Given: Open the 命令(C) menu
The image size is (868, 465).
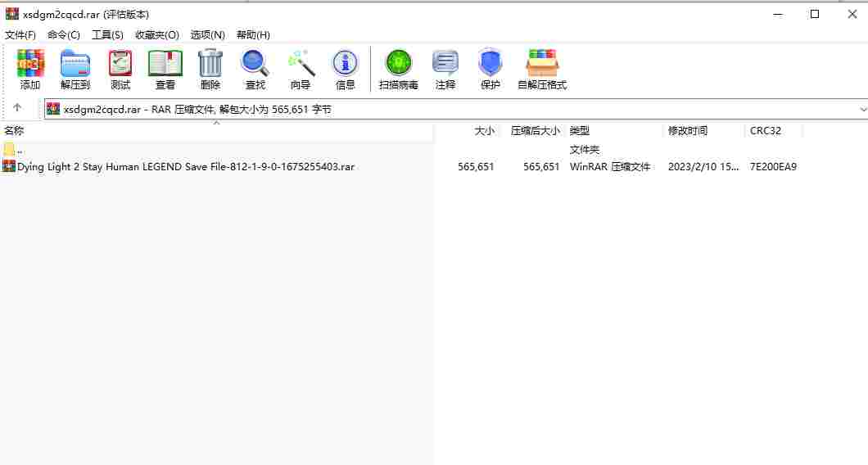Looking at the screenshot, I should click(64, 35).
